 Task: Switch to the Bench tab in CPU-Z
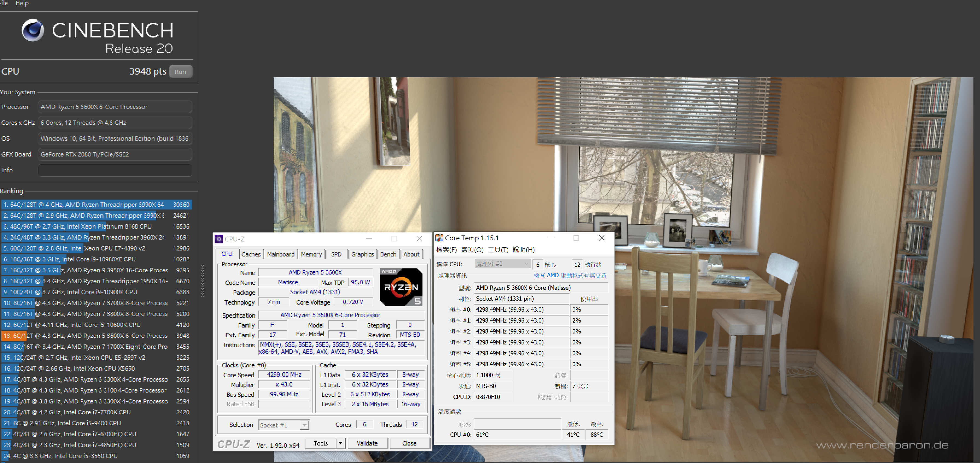click(388, 254)
